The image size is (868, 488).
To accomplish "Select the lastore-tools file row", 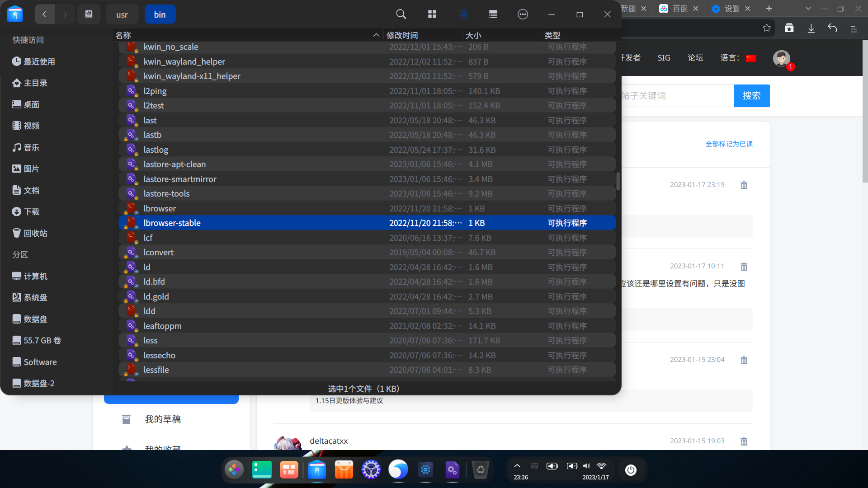I will (x=166, y=193).
